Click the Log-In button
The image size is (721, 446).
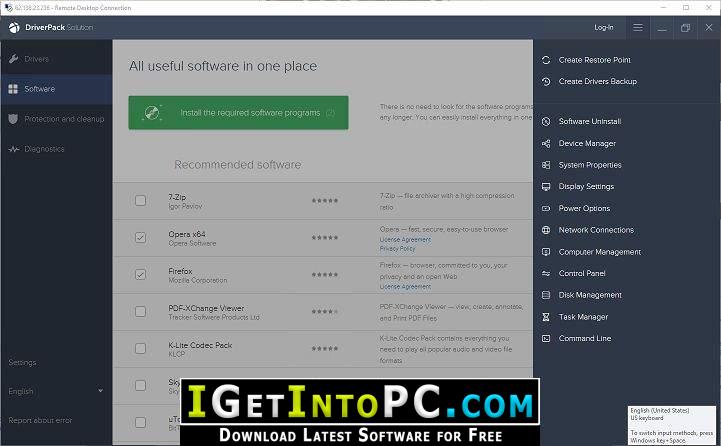point(603,28)
